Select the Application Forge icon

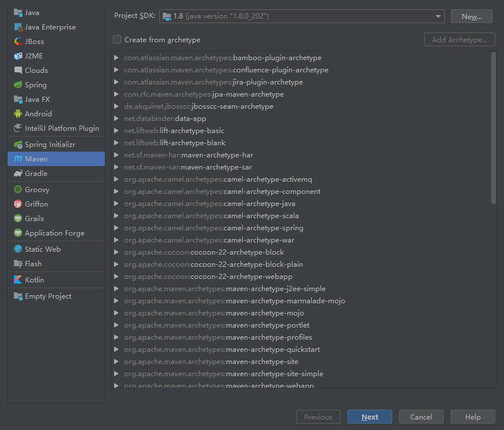[x=18, y=233]
